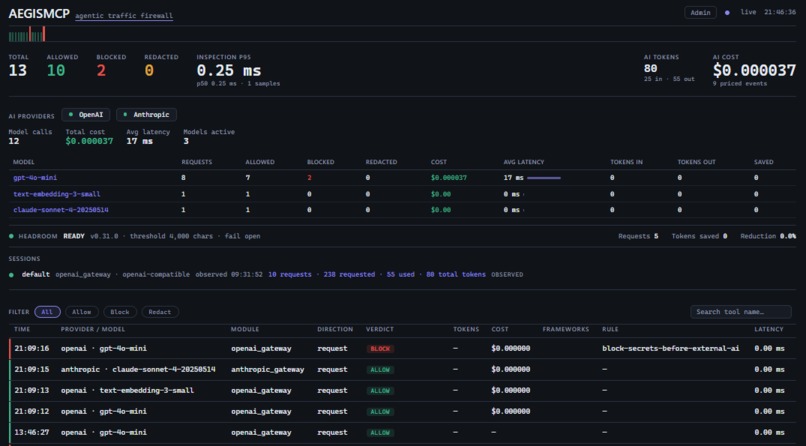Click the MODEL column header
The height and width of the screenshot is (446, 806).
tap(24, 162)
